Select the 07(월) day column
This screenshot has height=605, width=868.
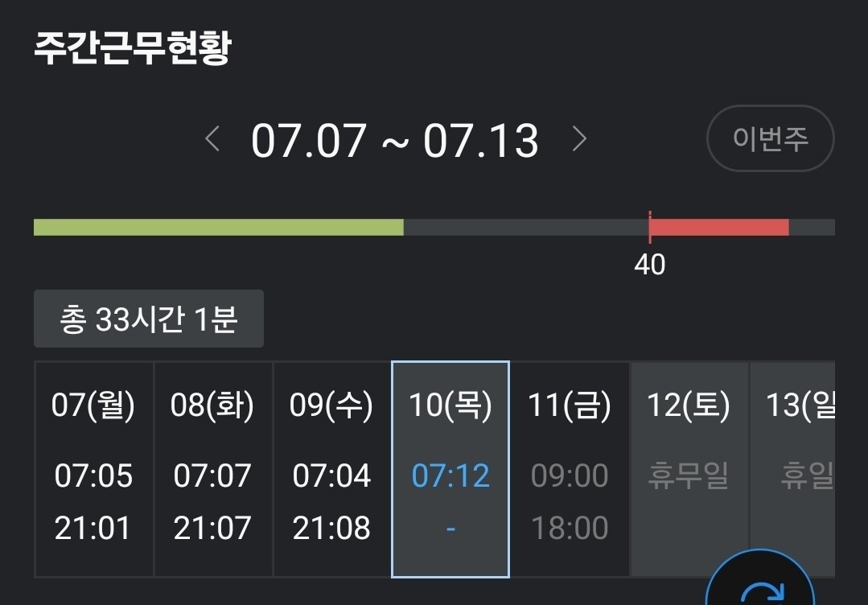click(93, 469)
